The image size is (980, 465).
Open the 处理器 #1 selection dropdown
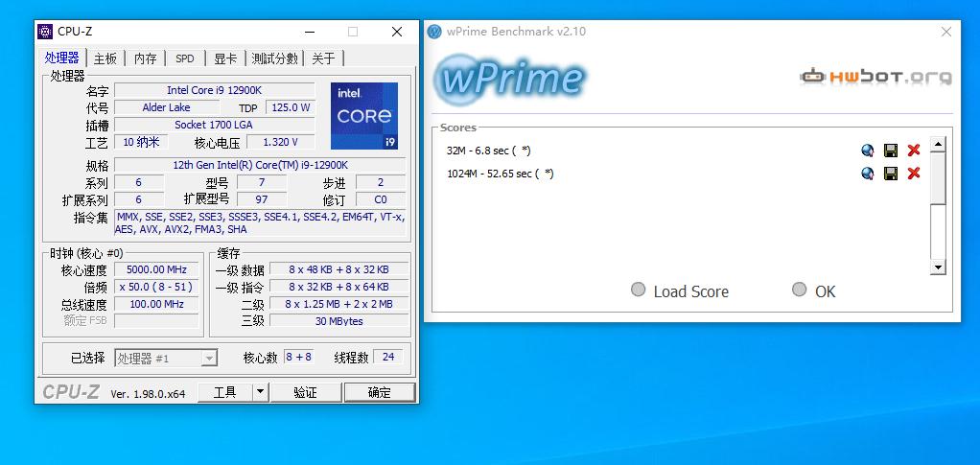(x=166, y=359)
